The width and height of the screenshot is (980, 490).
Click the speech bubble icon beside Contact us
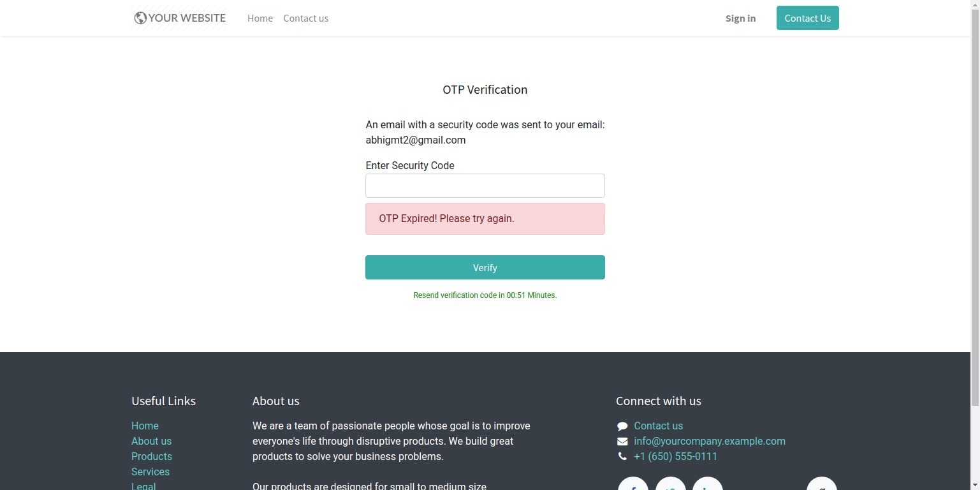click(622, 426)
